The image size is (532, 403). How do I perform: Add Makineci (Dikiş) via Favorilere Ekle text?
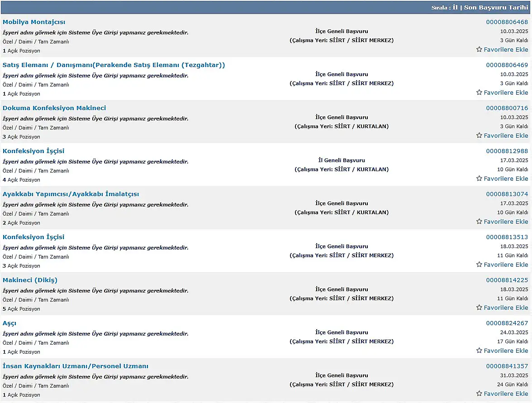pyautogui.click(x=506, y=307)
